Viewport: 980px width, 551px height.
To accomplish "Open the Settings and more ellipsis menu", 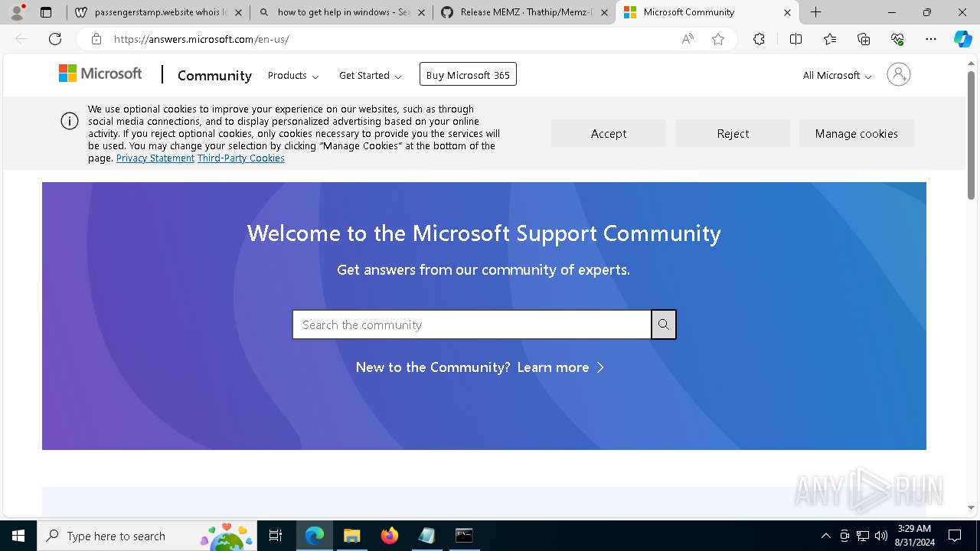I will [931, 39].
